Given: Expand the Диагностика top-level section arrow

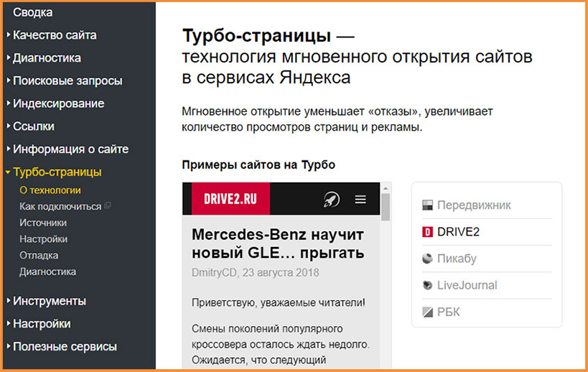Looking at the screenshot, I should pyautogui.click(x=8, y=57).
